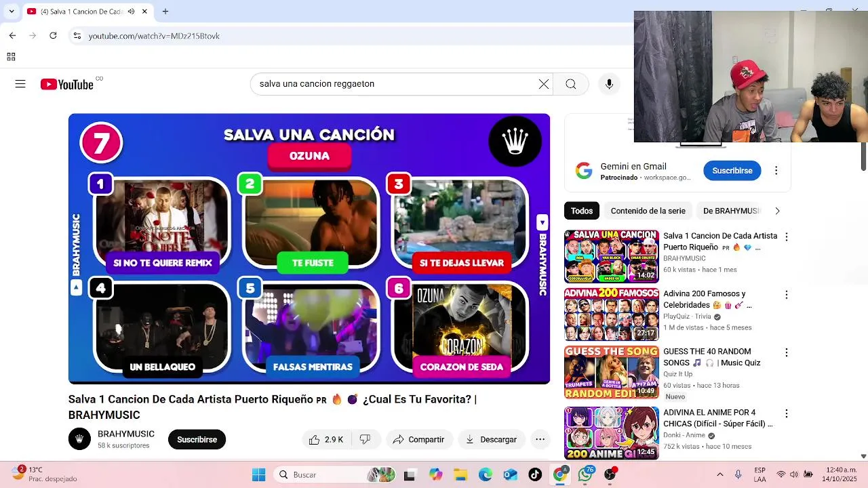Open TikTok from taskbar
This screenshot has width=868, height=488.
pyautogui.click(x=536, y=475)
